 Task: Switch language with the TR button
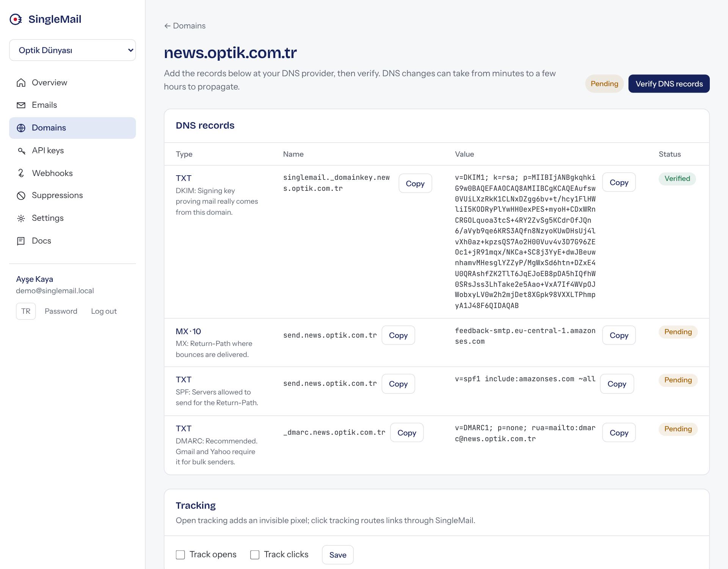pyautogui.click(x=26, y=311)
